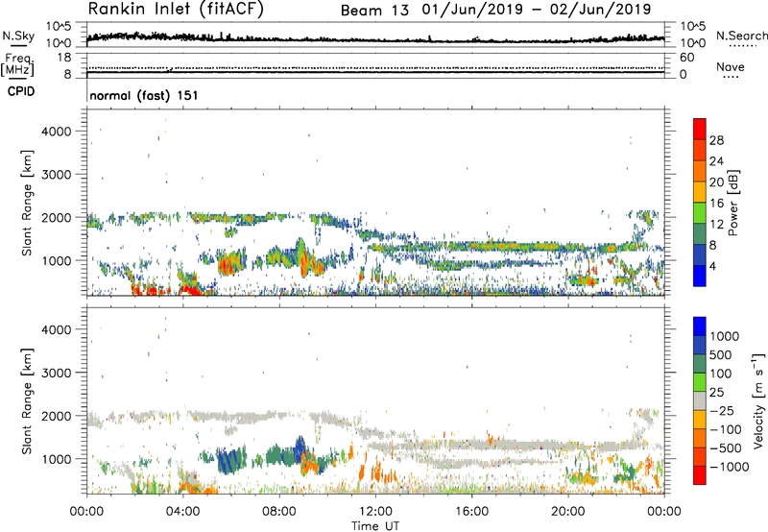Click the Nave legend label
The width and height of the screenshot is (768, 532).
(x=731, y=67)
